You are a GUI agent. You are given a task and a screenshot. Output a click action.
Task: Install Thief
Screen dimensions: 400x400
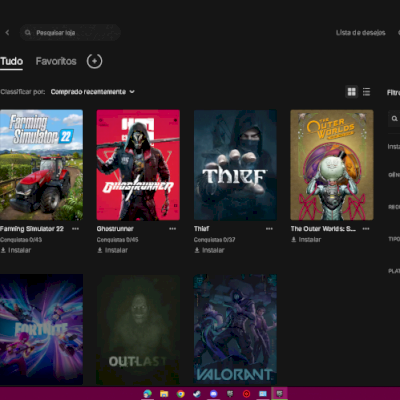click(x=209, y=250)
